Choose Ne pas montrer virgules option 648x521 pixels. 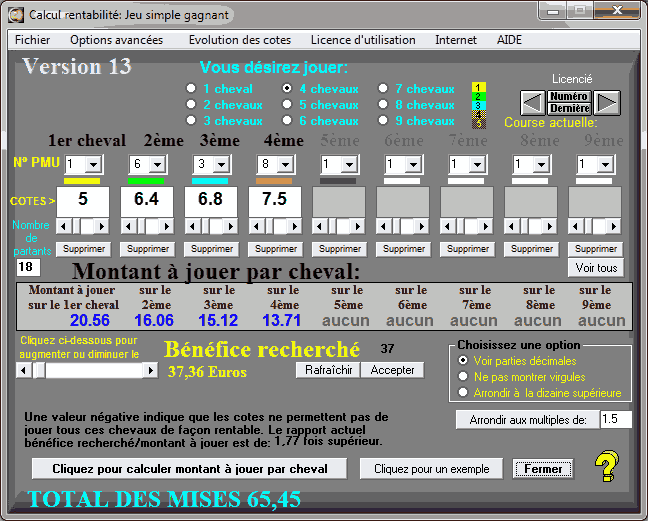(462, 377)
